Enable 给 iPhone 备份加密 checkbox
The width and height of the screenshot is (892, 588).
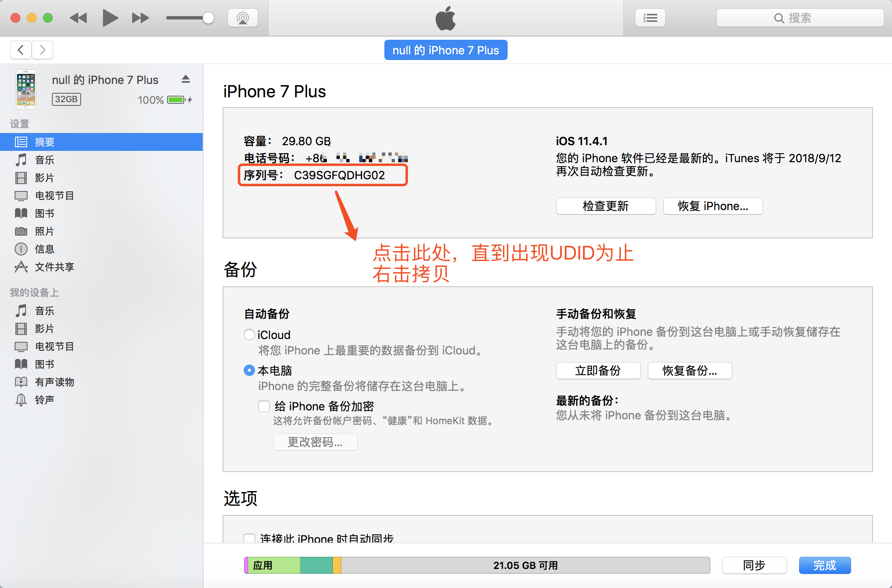(264, 406)
